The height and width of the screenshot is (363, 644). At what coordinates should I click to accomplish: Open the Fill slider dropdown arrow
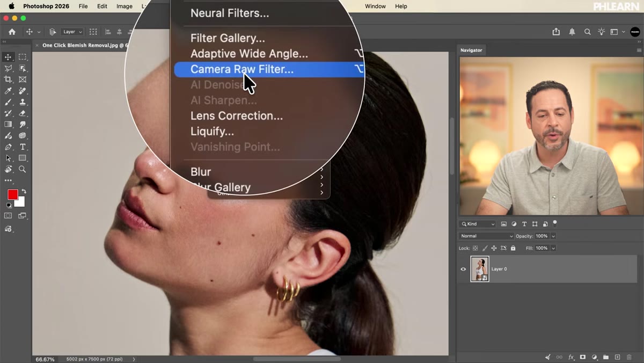pos(553,248)
